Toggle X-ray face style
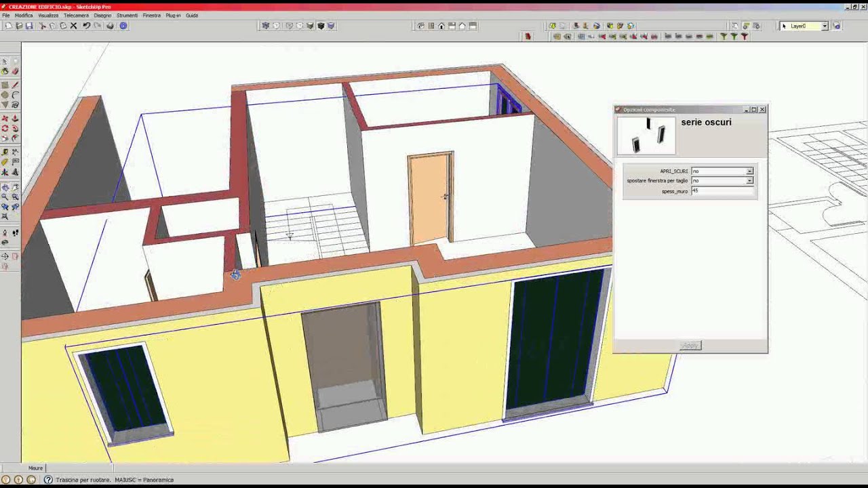This screenshot has width=868, height=488. click(266, 26)
